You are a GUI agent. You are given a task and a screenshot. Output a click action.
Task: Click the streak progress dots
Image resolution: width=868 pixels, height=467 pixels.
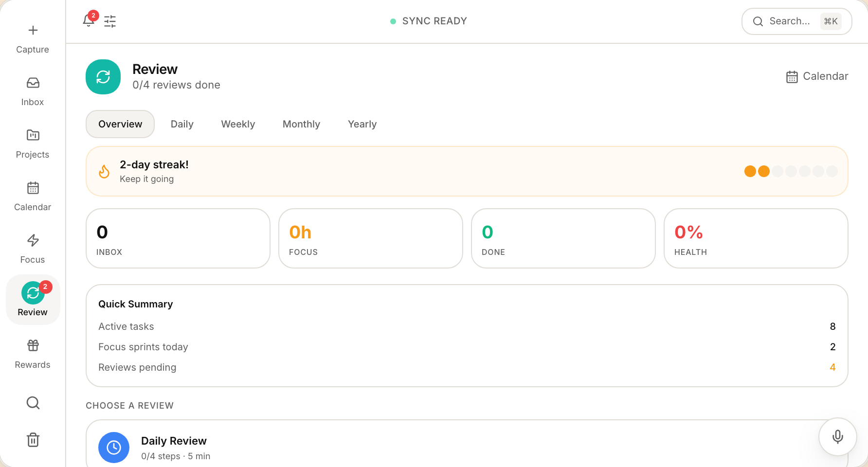pos(789,171)
